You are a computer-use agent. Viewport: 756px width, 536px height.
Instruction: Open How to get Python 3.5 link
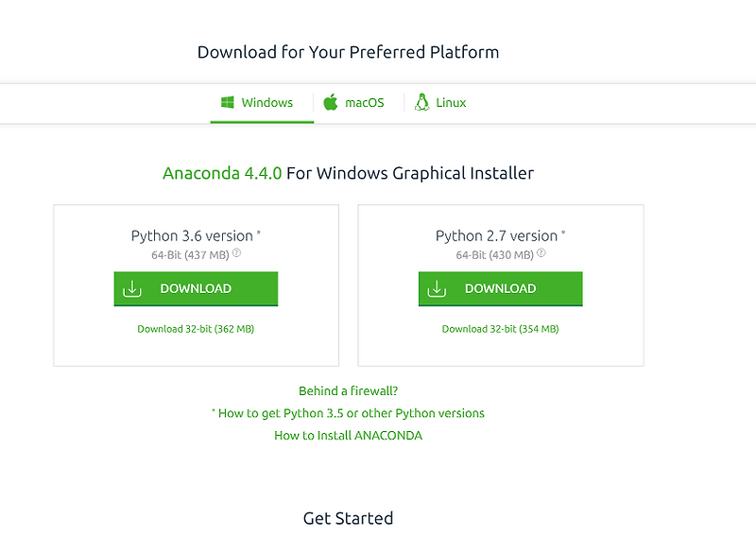[348, 413]
